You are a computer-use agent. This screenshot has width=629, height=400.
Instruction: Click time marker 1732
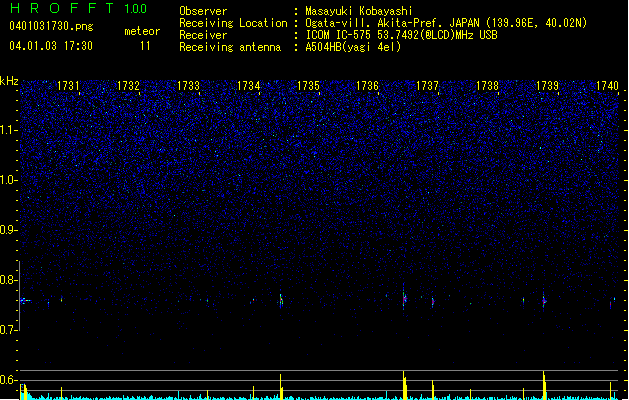pyautogui.click(x=128, y=86)
